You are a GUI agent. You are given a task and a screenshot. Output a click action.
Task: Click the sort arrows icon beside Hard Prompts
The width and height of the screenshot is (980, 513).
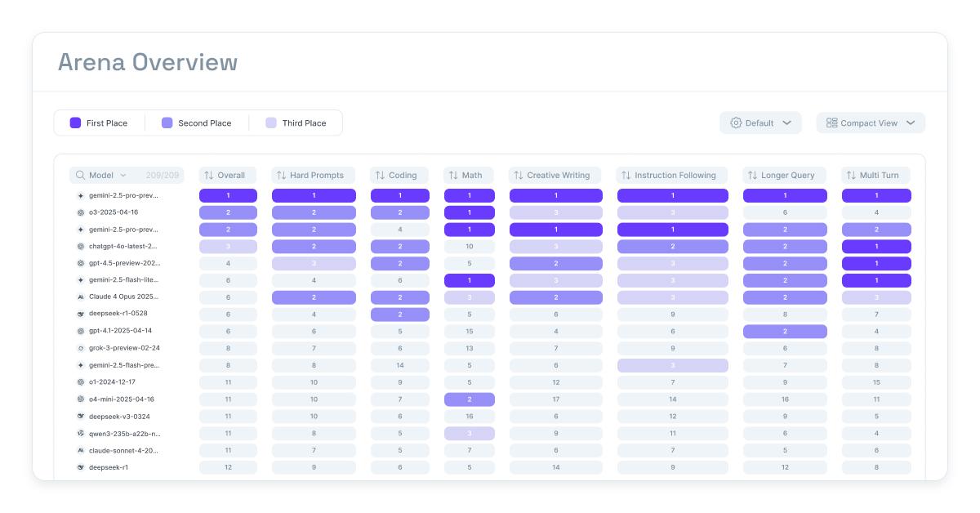281,175
